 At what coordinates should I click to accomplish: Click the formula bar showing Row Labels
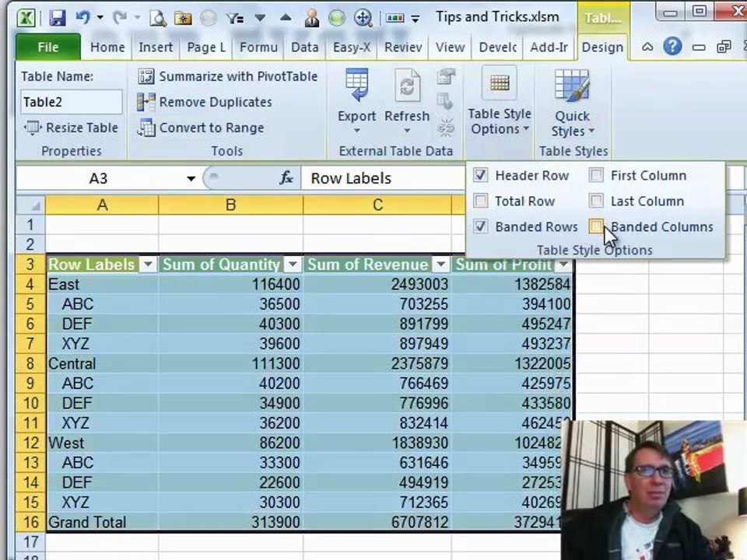(x=382, y=178)
